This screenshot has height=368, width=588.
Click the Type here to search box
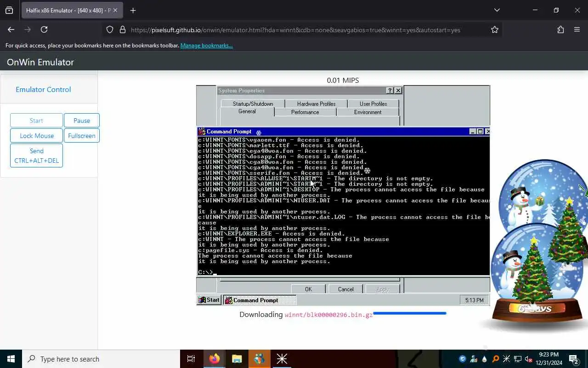point(101,359)
